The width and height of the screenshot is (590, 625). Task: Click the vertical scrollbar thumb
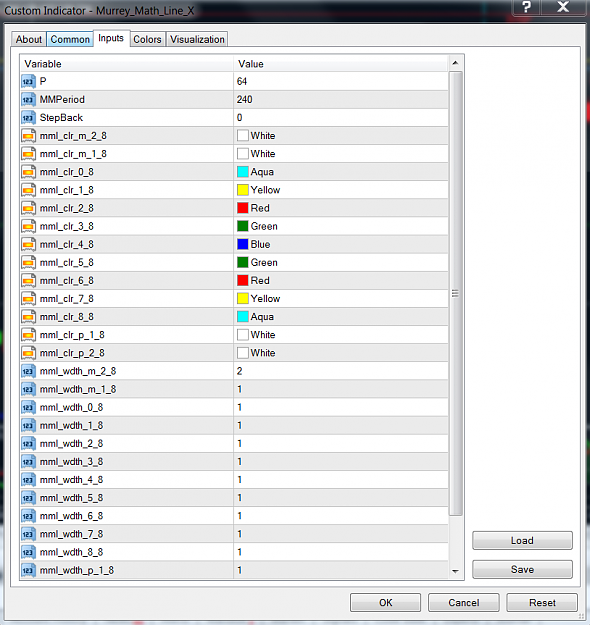(456, 293)
